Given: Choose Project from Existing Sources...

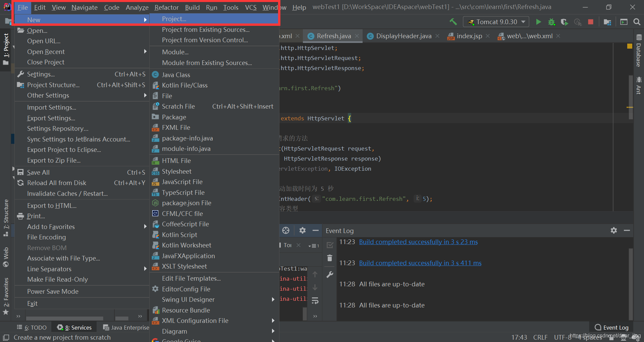Looking at the screenshot, I should pos(214,30).
